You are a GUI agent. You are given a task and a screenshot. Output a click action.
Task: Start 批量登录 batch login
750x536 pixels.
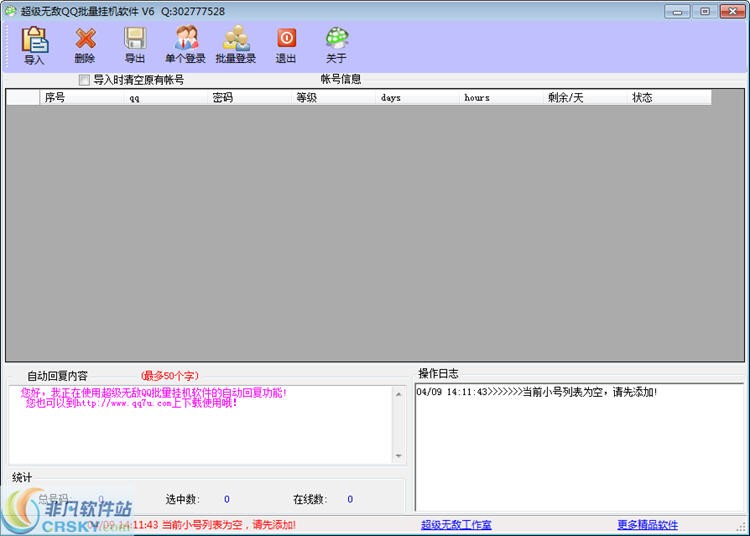click(x=236, y=45)
